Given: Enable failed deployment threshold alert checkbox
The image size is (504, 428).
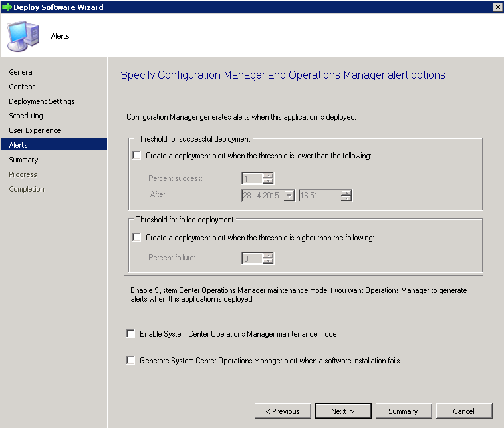Looking at the screenshot, I should pos(136,238).
